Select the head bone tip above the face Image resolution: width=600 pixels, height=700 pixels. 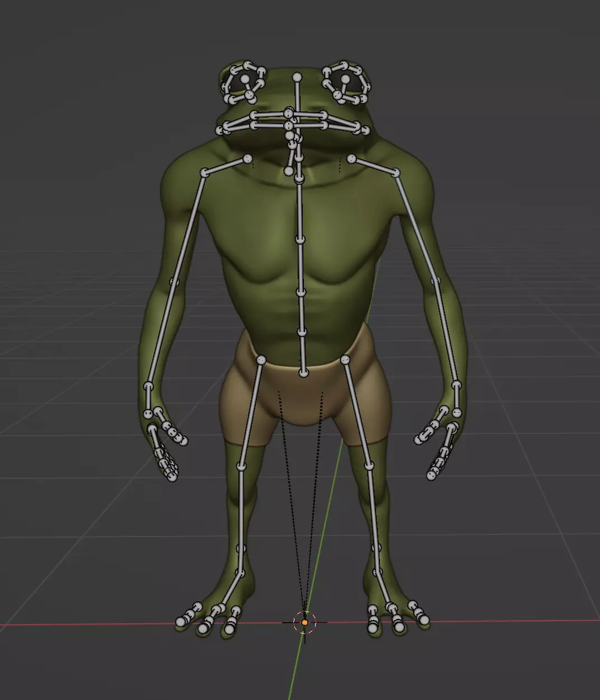pos(298,77)
